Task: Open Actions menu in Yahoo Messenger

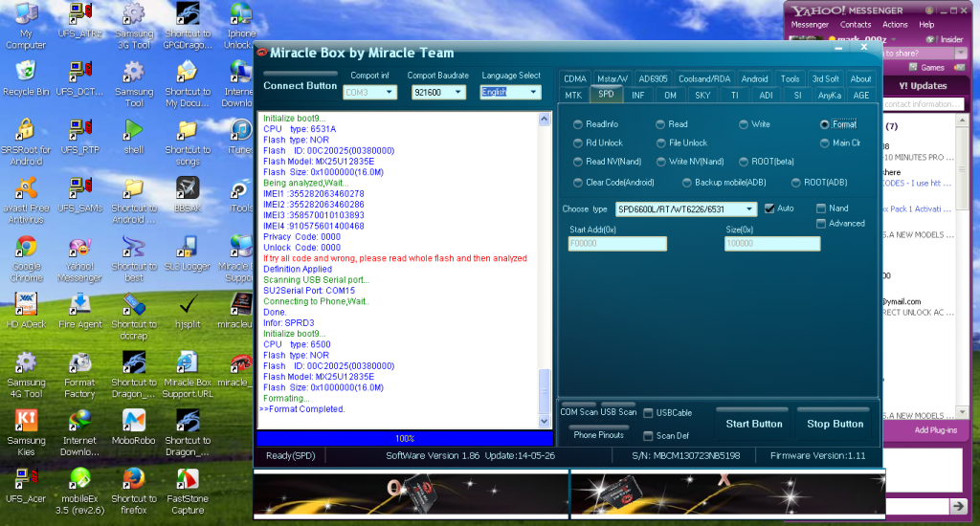Action: [x=895, y=24]
